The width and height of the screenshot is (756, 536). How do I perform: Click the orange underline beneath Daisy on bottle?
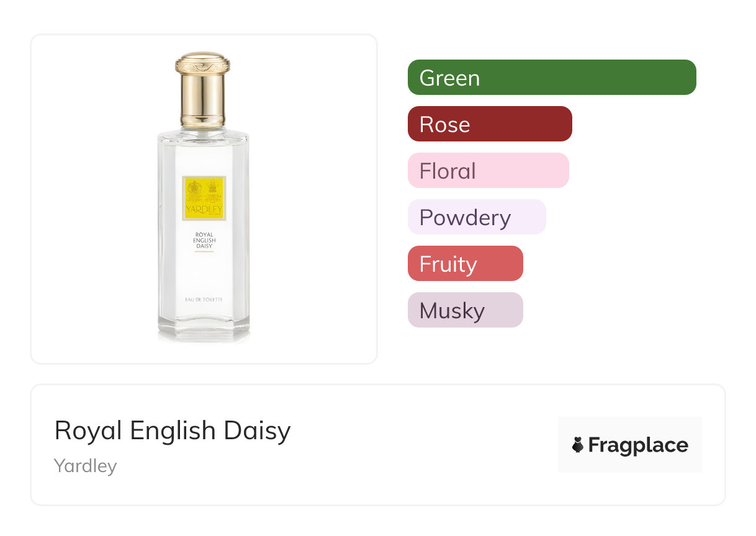(204, 252)
